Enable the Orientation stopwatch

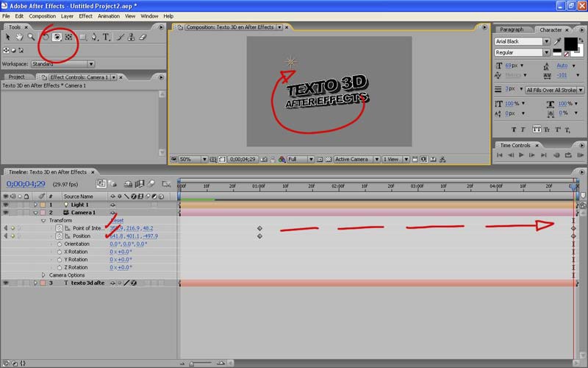click(x=60, y=244)
